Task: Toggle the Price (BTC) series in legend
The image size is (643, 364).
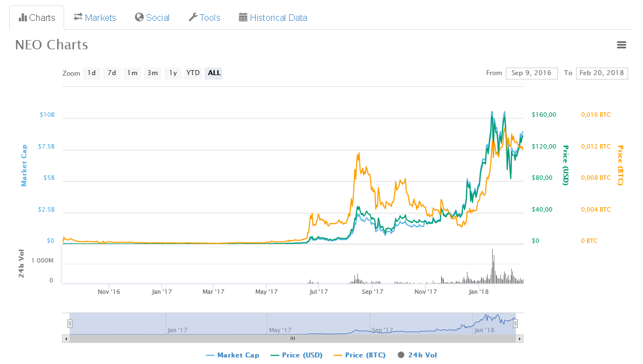Action: click(360, 355)
